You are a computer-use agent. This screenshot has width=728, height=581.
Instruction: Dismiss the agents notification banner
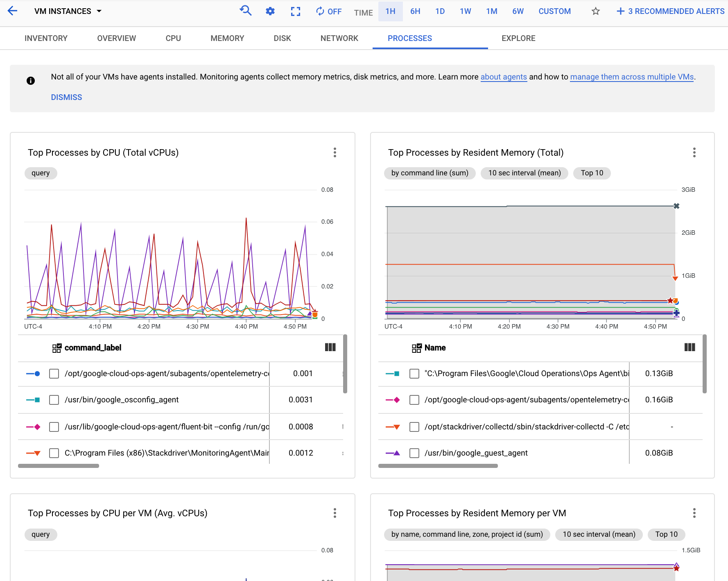(x=66, y=97)
